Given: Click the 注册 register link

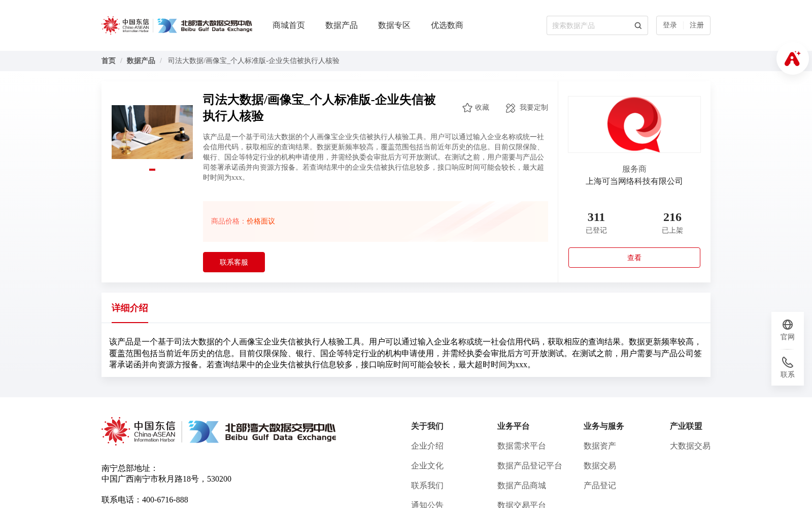Looking at the screenshot, I should click(697, 25).
